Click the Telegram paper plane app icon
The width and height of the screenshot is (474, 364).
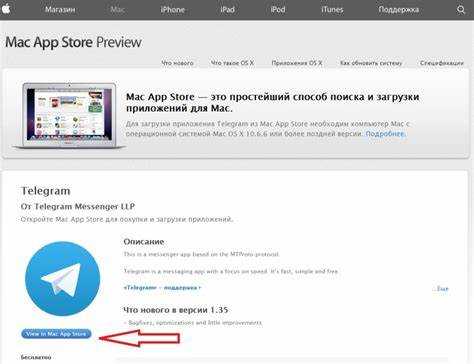[63, 279]
